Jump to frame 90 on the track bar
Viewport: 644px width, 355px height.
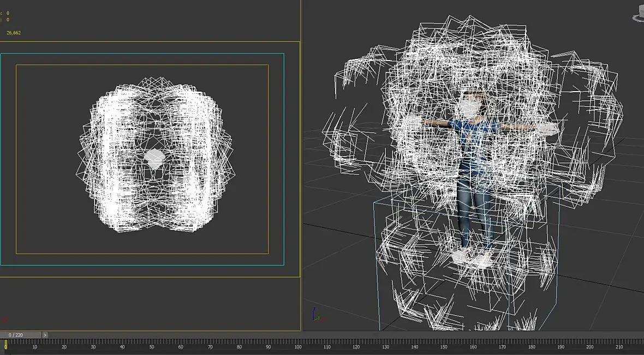coord(268,347)
